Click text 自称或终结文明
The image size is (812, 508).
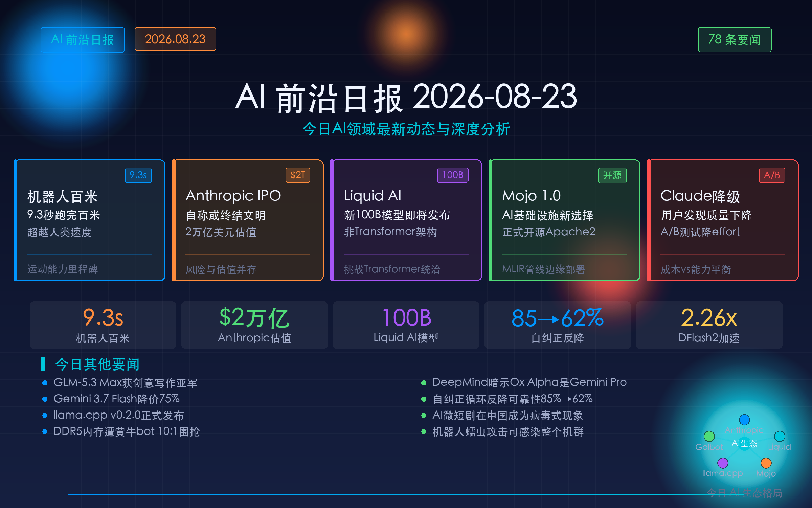[x=226, y=215]
